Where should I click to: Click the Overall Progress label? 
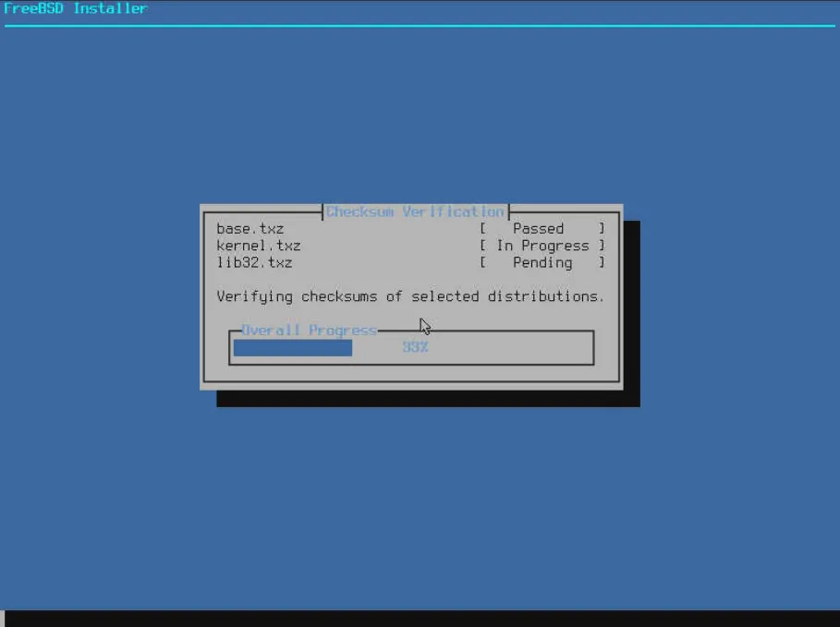tap(309, 330)
